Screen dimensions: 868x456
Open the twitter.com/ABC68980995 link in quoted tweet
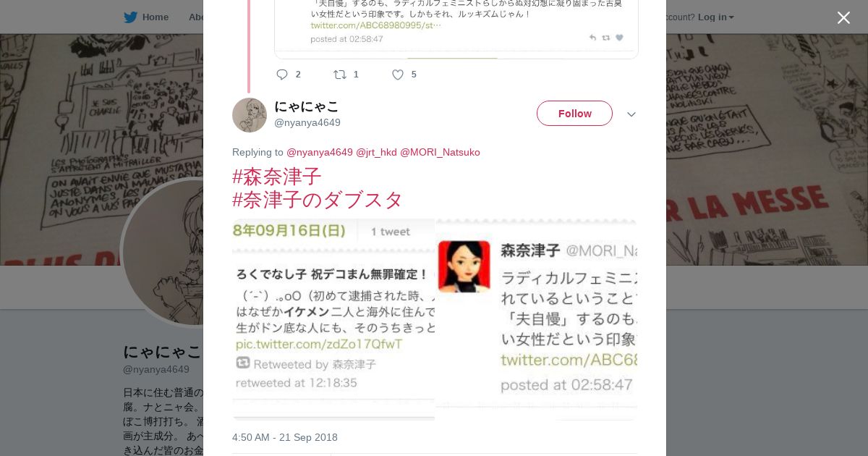tap(375, 25)
